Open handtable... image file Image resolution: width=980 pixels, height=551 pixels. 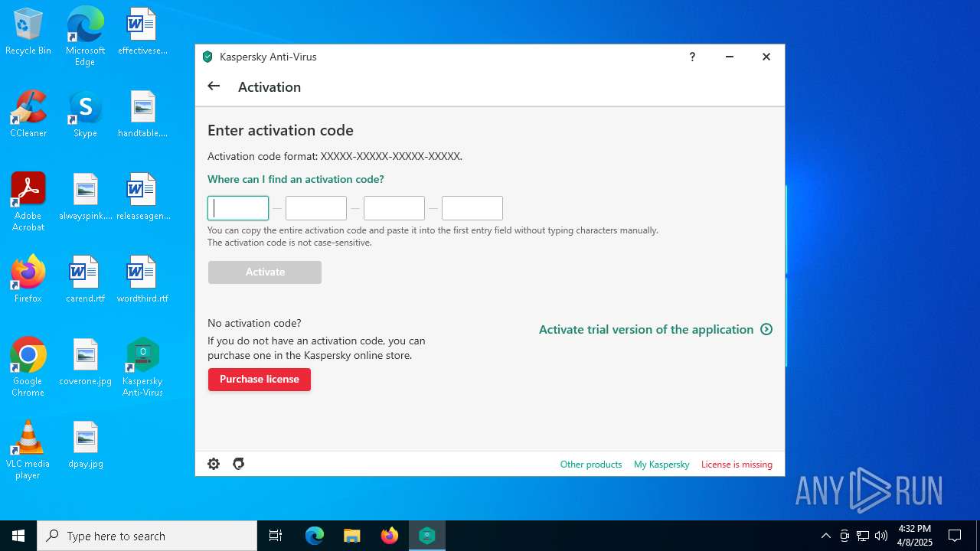pyautogui.click(x=142, y=114)
